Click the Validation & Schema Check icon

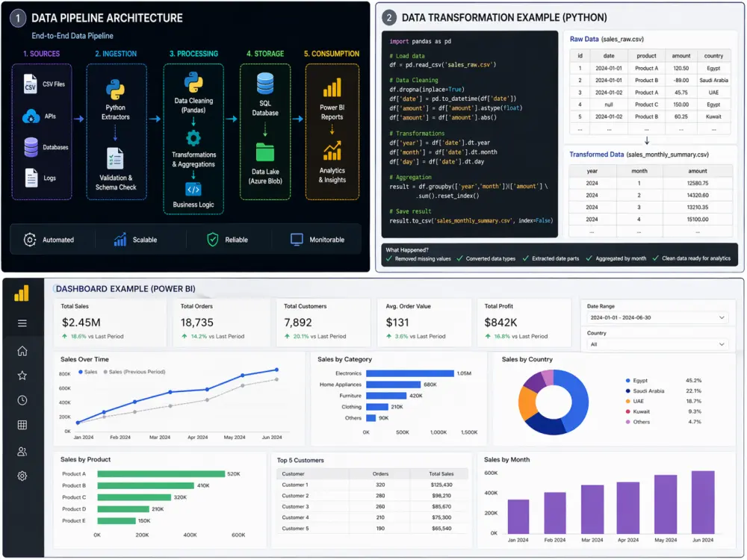click(x=115, y=158)
